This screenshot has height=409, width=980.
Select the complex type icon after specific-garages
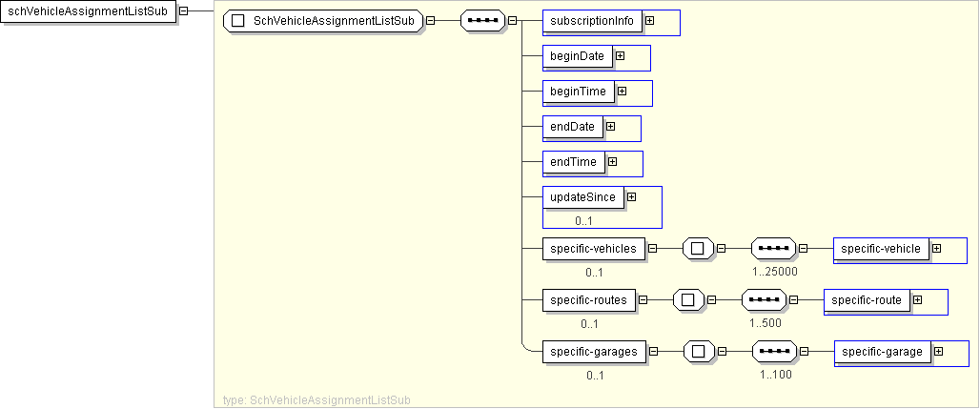tap(699, 352)
